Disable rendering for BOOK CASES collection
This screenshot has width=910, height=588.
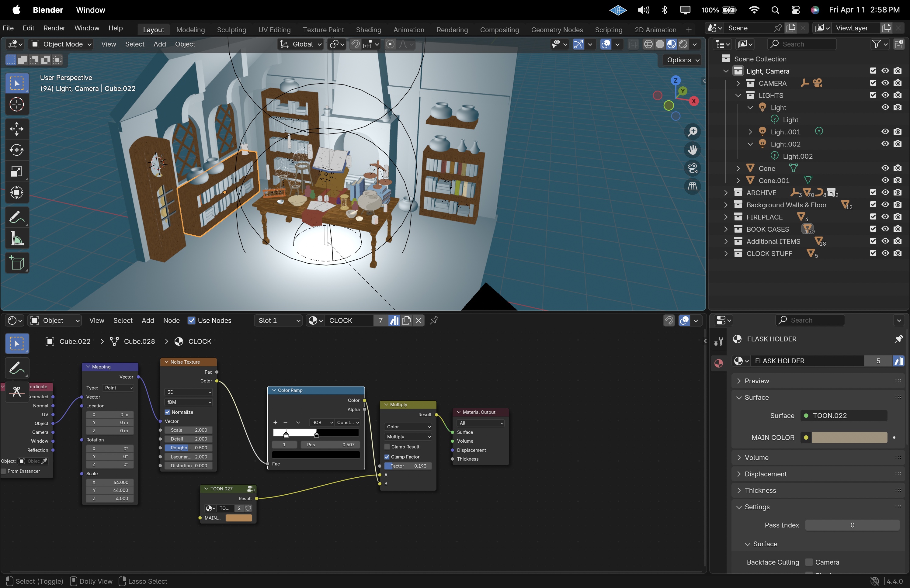point(898,229)
